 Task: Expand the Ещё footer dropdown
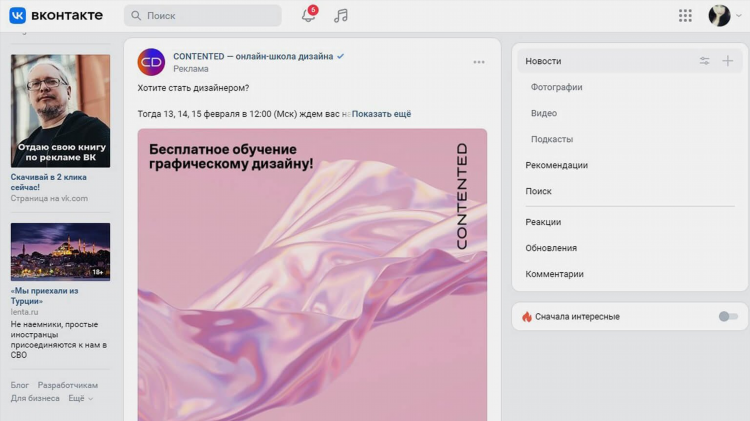(x=80, y=398)
